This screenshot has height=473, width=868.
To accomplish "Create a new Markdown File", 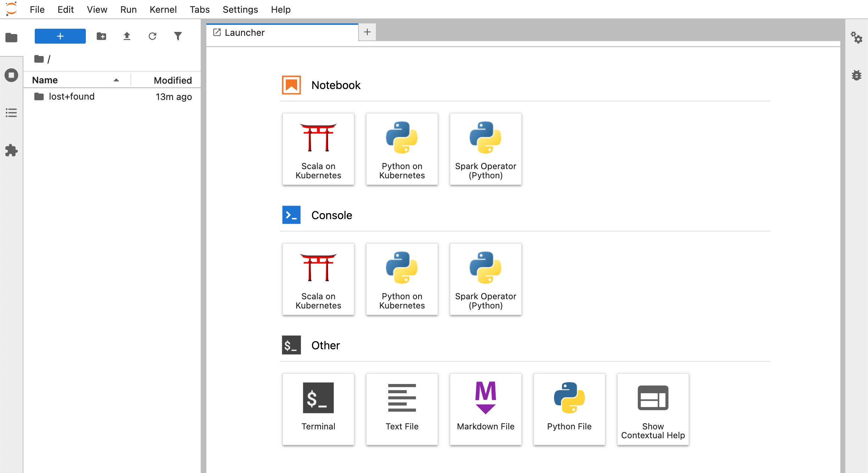I will point(485,409).
